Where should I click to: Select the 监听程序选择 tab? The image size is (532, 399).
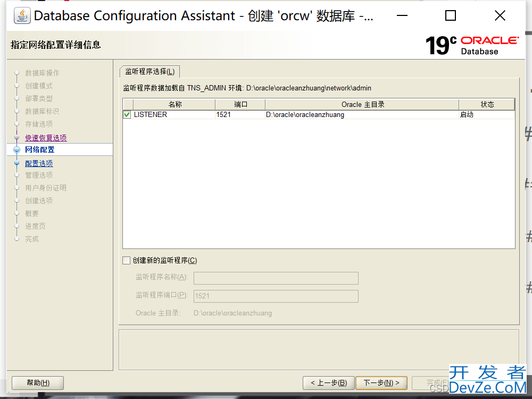pyautogui.click(x=149, y=72)
